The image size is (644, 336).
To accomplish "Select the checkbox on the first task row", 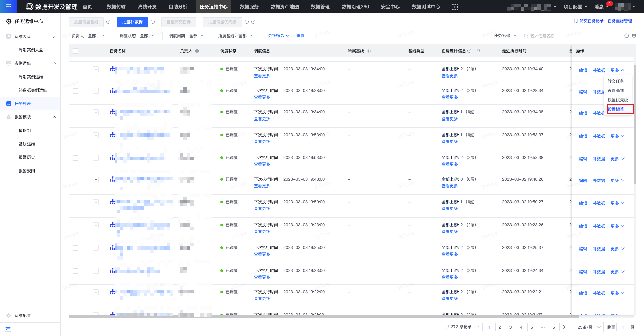I will pos(75,69).
